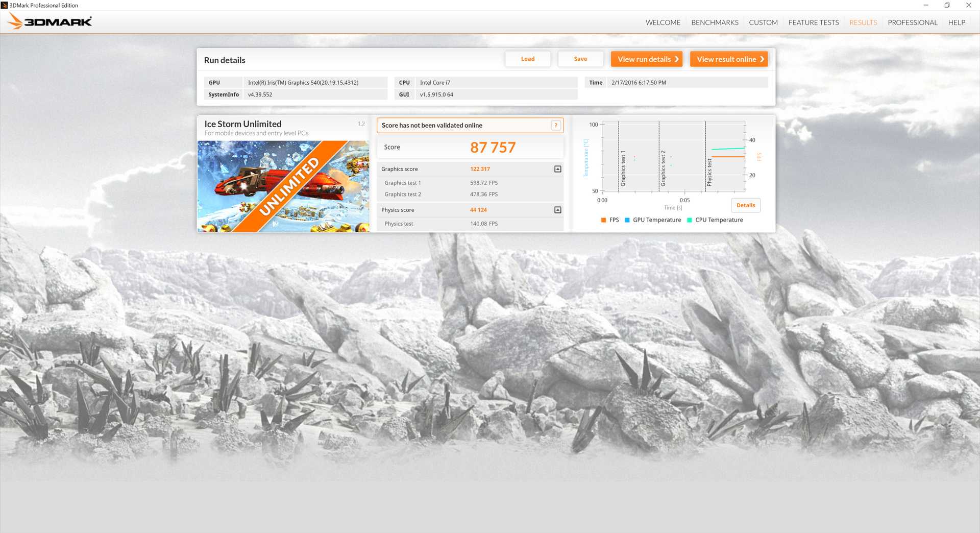Open the Help tab
This screenshot has height=533, width=980.
tap(957, 22)
